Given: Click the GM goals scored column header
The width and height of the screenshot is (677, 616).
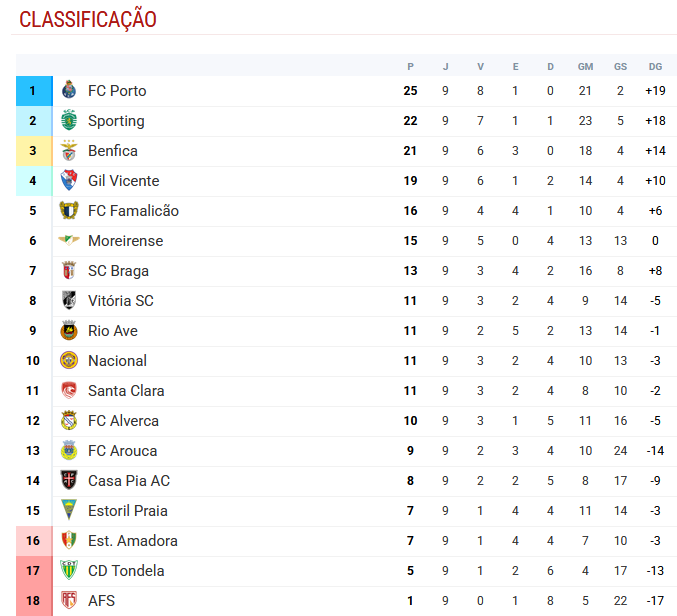Looking at the screenshot, I should point(585,66).
